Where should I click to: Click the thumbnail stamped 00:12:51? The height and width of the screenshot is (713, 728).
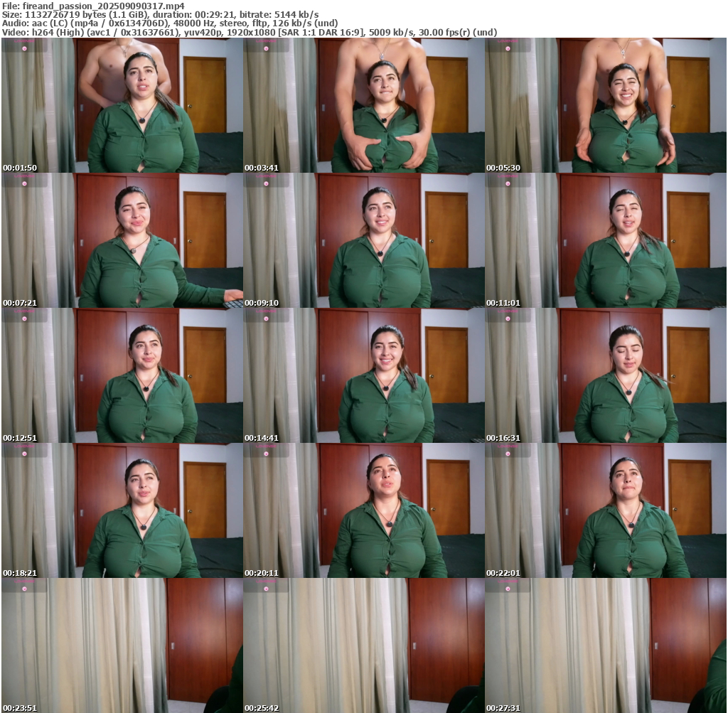point(122,375)
